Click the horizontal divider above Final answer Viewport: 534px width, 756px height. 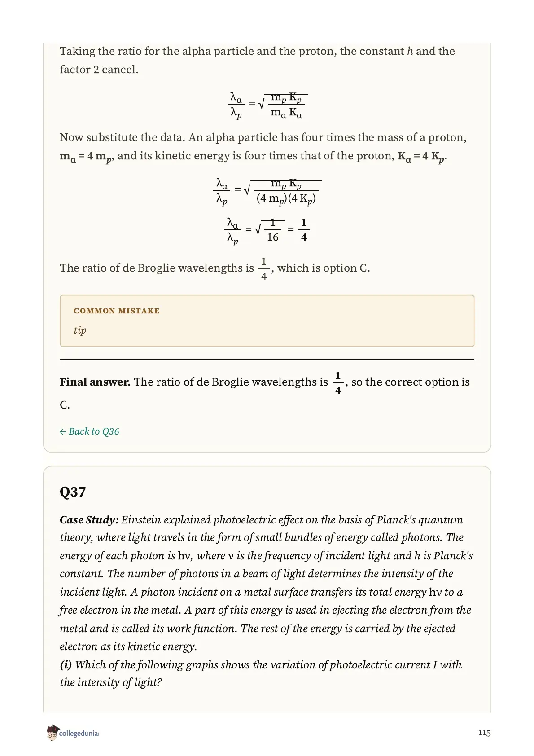click(267, 359)
